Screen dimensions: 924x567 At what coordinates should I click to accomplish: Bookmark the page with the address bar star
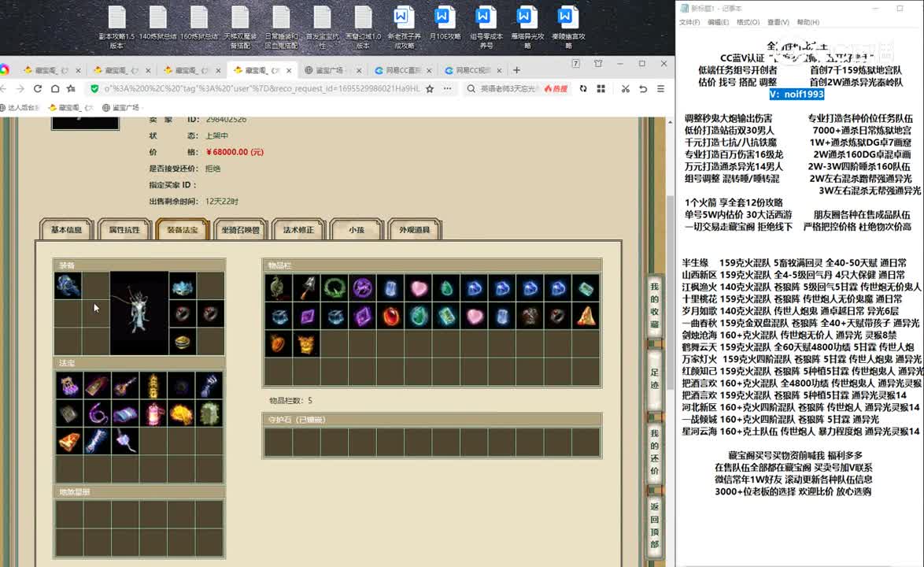[430, 88]
